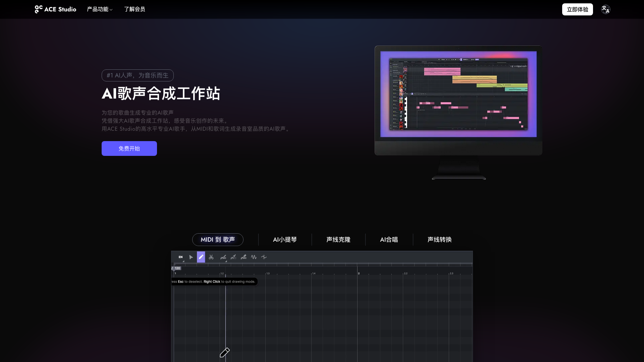Select the pitch curve anchor tool

(x=233, y=257)
